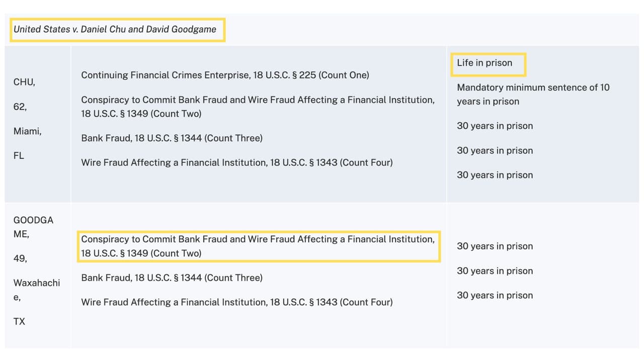Viewport: 644px width, 362px height.
Task: Click the CHU defendant name
Action: click(x=24, y=82)
